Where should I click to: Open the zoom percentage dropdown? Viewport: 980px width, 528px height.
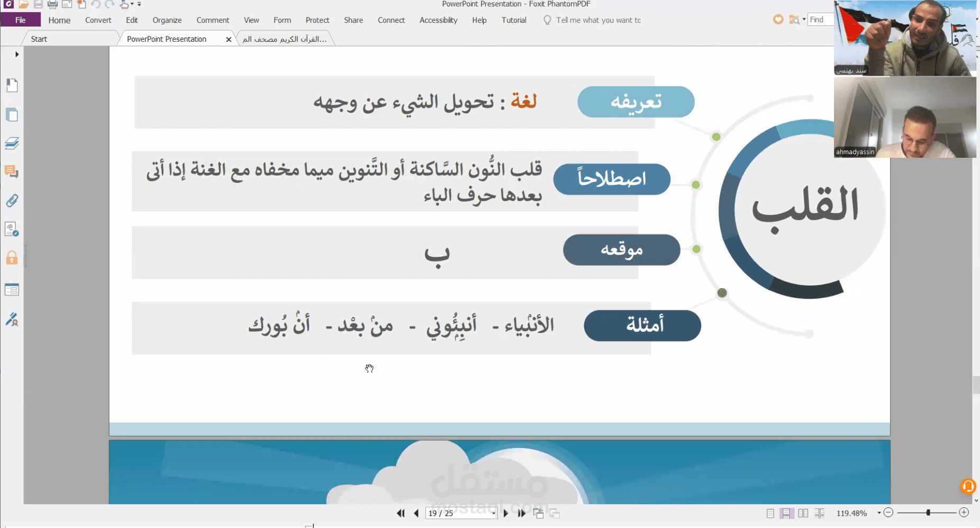point(878,513)
